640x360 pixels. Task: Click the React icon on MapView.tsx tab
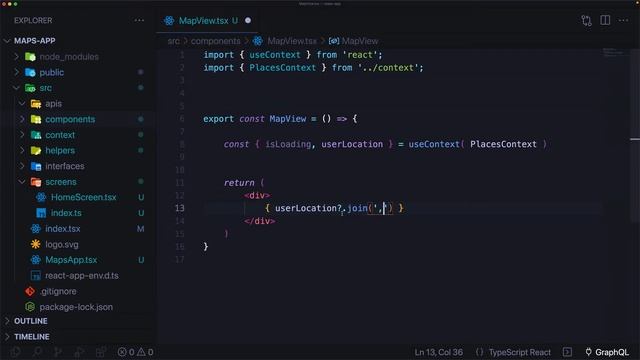(169, 21)
